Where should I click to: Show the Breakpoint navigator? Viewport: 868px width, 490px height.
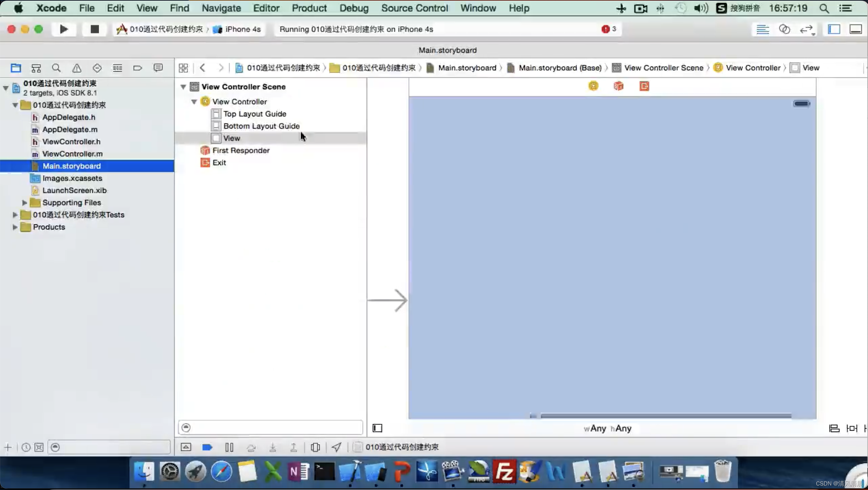point(137,68)
